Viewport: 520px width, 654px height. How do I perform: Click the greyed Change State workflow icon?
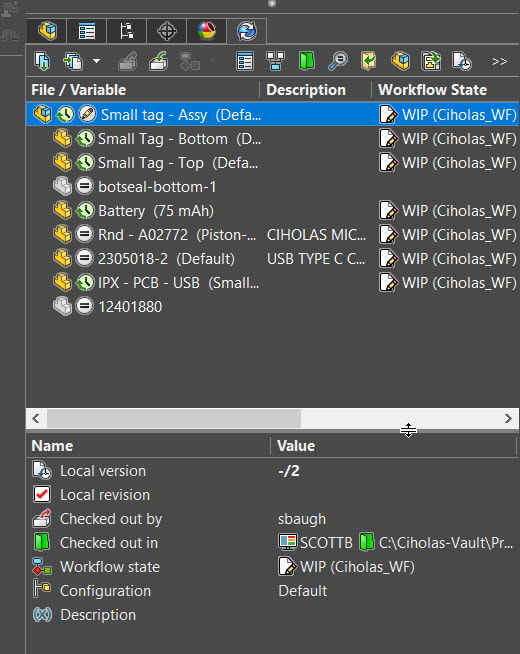tap(190, 61)
